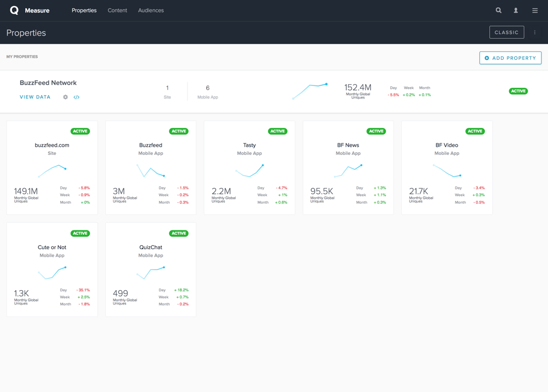Click the -5.8% day change value
Image resolution: width=548 pixels, height=392 pixels.
84,188
